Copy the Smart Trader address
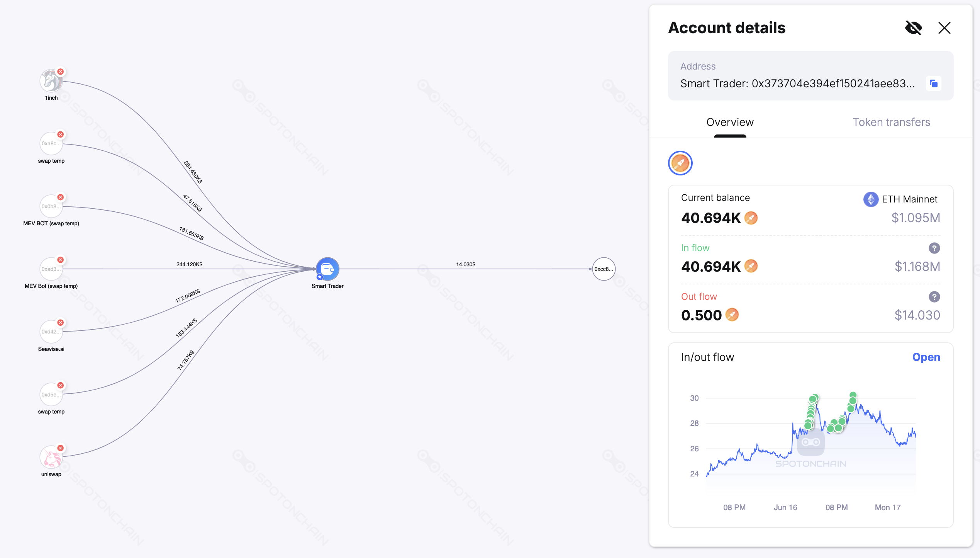Image resolution: width=980 pixels, height=558 pixels. point(933,83)
